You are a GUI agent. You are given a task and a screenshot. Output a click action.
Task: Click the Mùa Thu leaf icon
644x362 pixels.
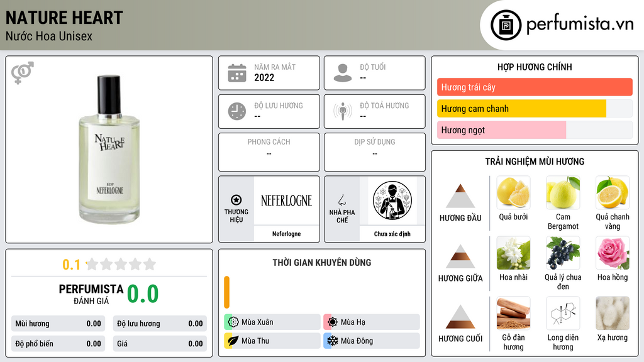233,341
